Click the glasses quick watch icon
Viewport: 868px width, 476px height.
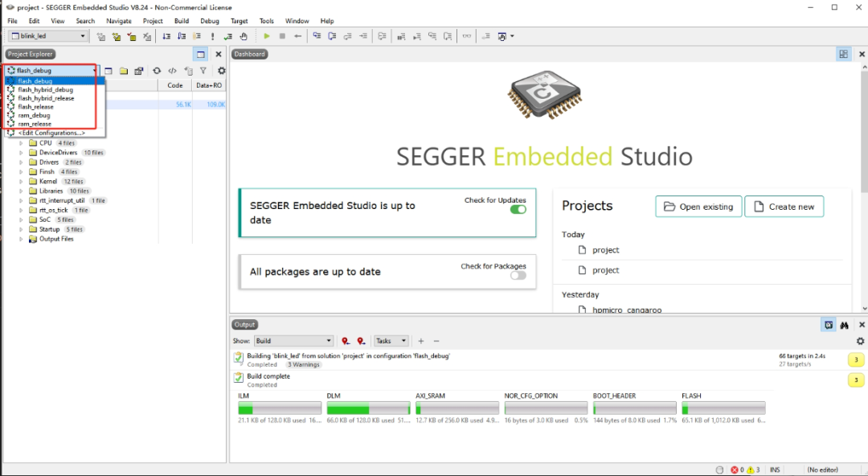[467, 36]
